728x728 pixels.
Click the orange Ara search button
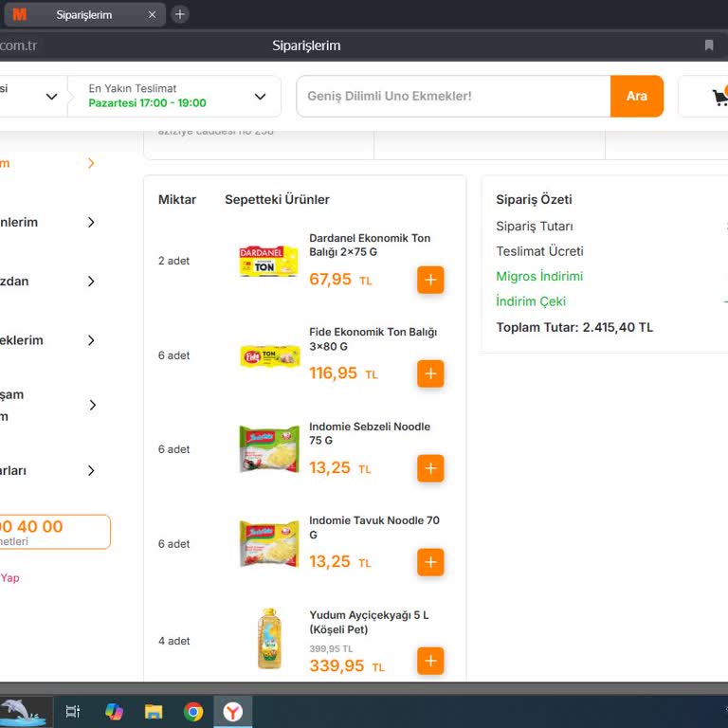point(637,96)
